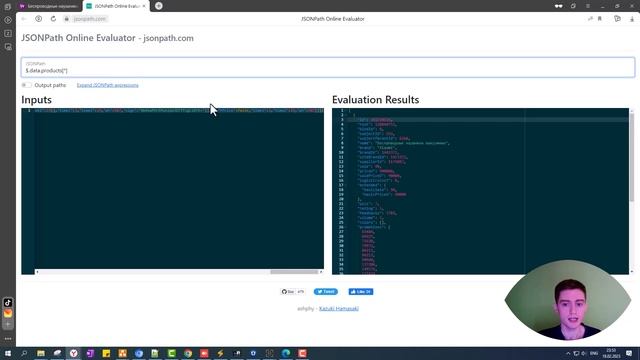Open the tabs panel icon in sidebar
The width and height of the screenshot is (640, 360).
(7, 7)
